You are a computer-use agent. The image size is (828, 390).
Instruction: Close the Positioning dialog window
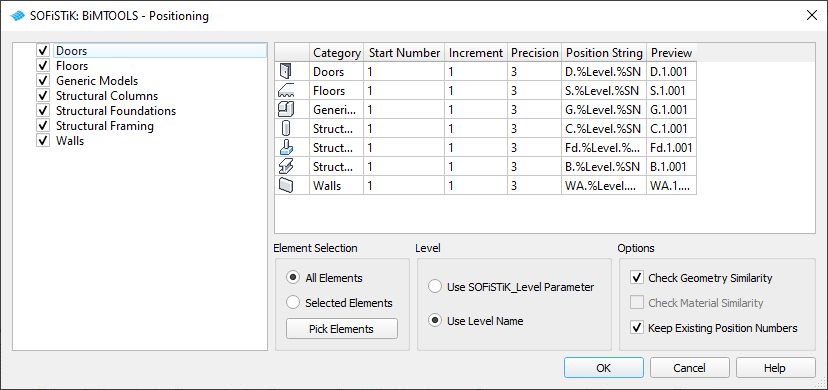click(x=812, y=15)
